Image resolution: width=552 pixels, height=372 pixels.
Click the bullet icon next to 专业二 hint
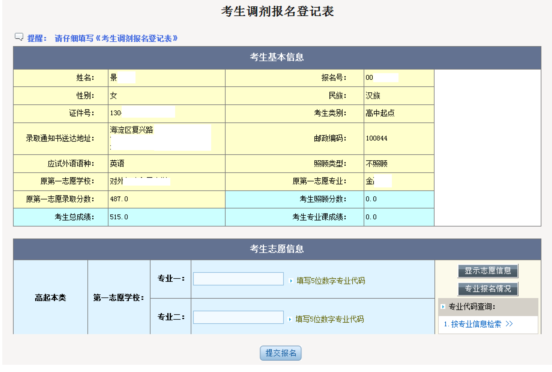click(x=290, y=319)
